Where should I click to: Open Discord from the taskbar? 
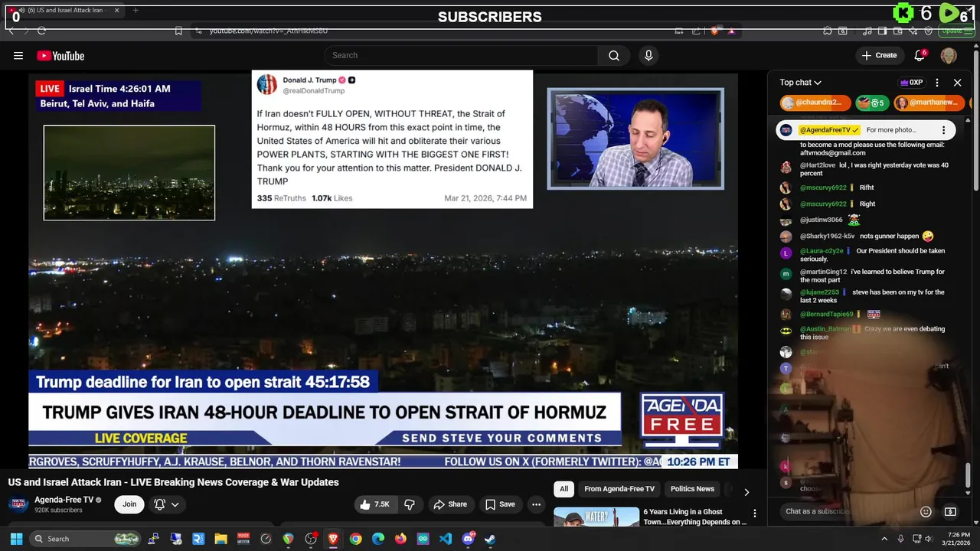(x=468, y=539)
